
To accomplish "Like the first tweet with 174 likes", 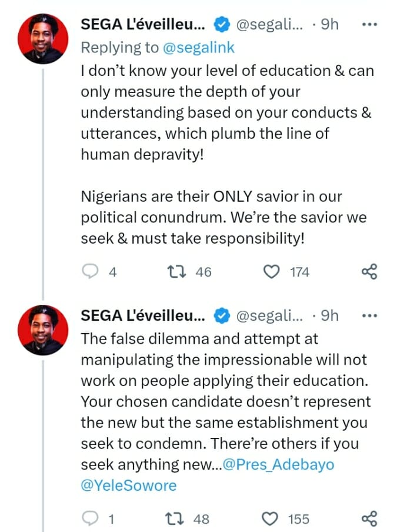I will (271, 272).
